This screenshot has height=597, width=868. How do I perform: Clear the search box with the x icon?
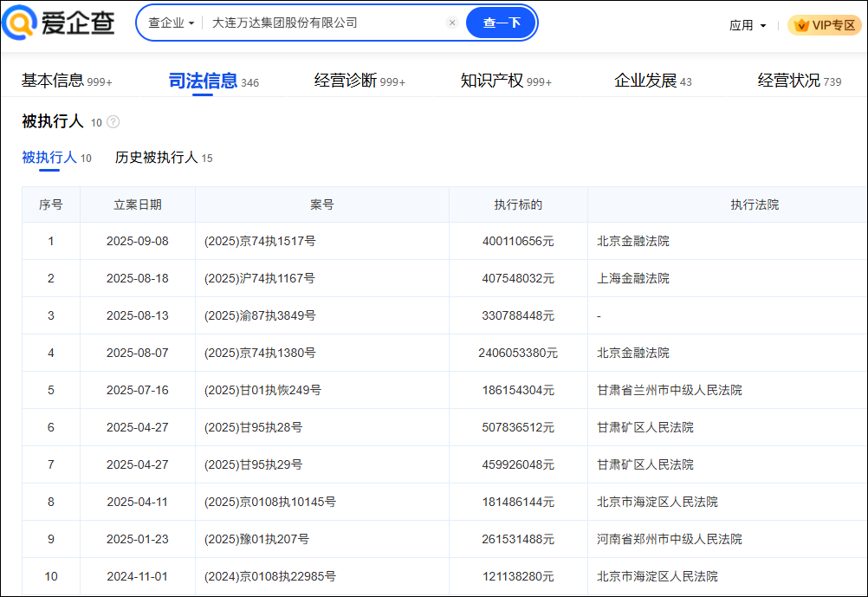click(x=452, y=23)
